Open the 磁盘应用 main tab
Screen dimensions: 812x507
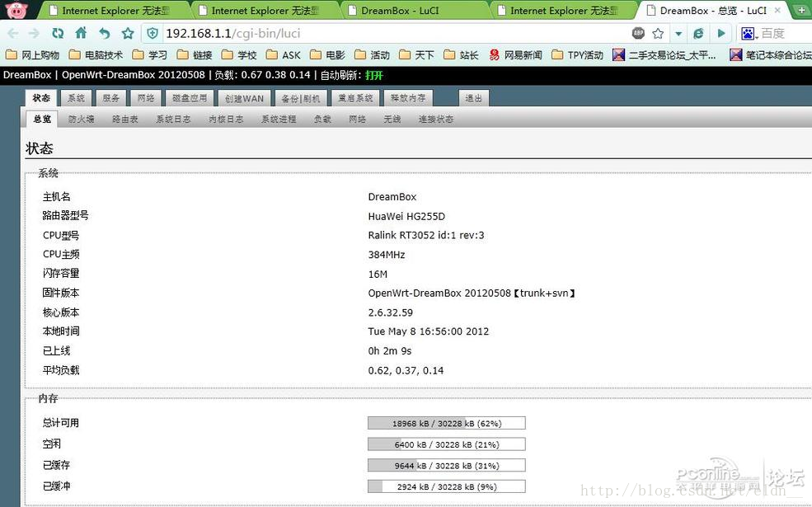click(190, 98)
